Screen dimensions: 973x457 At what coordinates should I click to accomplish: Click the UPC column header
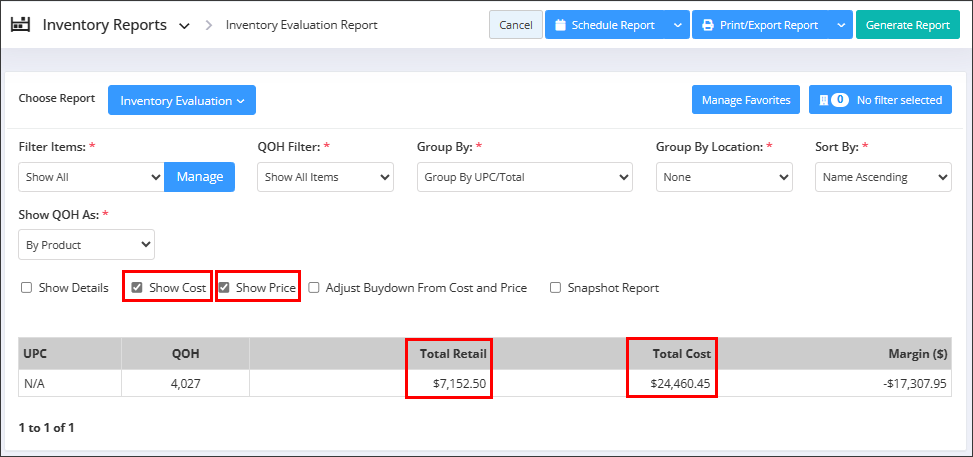coord(70,354)
